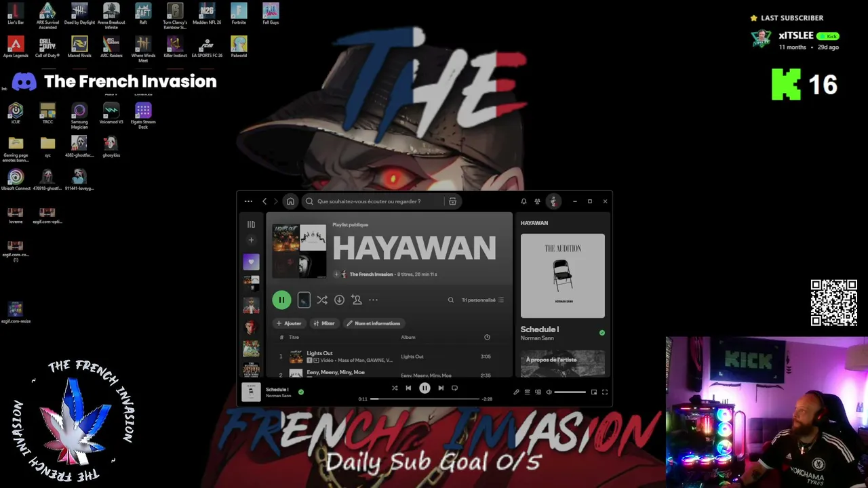The height and width of the screenshot is (488, 868).
Task: Select the Fortnite desktop shortcut
Action: coord(239,14)
